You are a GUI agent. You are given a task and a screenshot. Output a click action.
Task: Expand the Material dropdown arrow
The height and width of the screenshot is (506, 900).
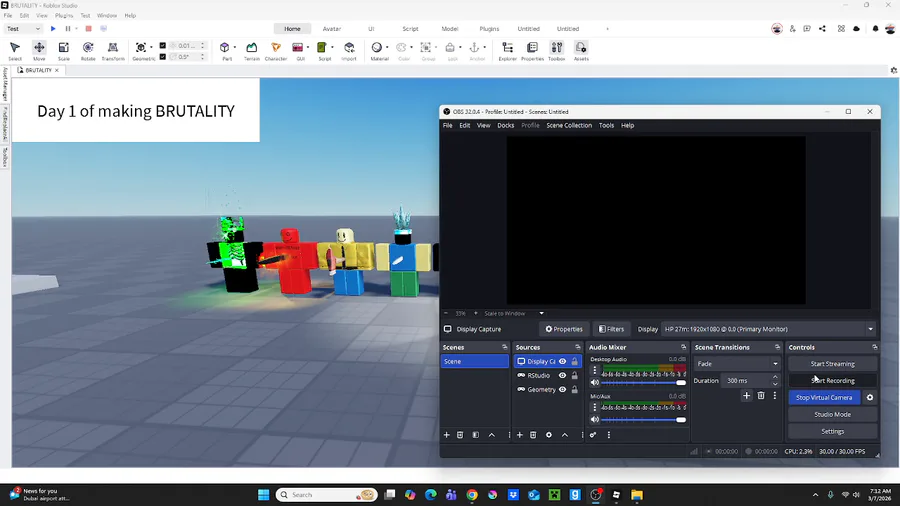[x=387, y=48]
